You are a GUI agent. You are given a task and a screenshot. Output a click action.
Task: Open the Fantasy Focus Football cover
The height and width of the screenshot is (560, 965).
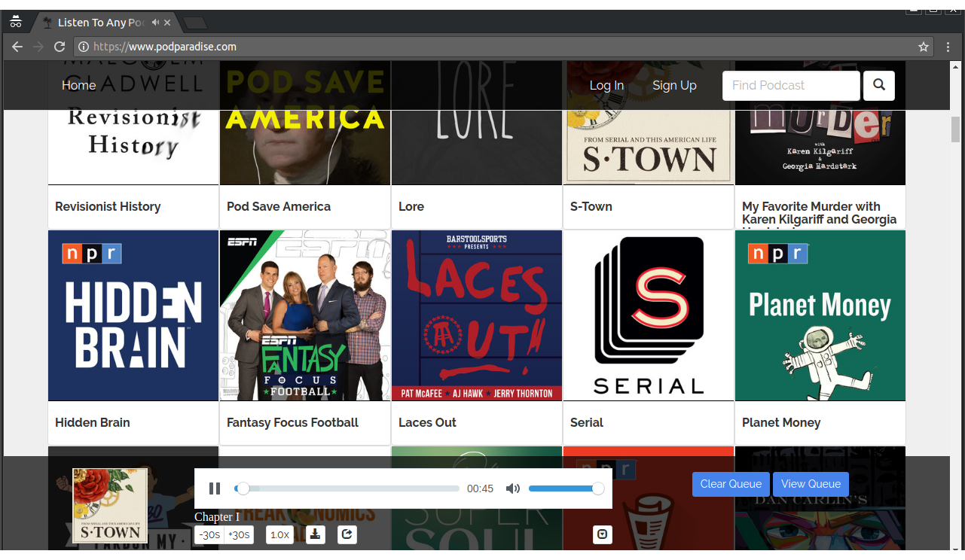(x=305, y=315)
